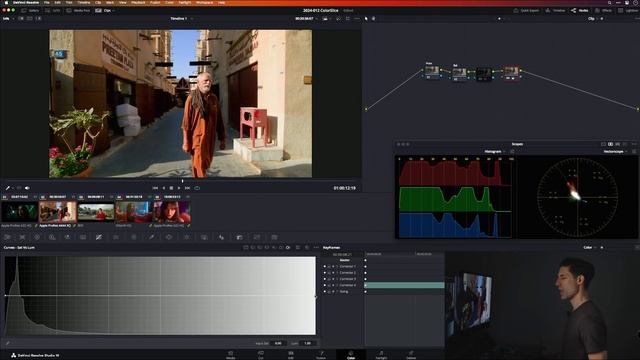Click the viewer color picker icon
The width and height of the screenshot is (640, 360).
(8, 188)
